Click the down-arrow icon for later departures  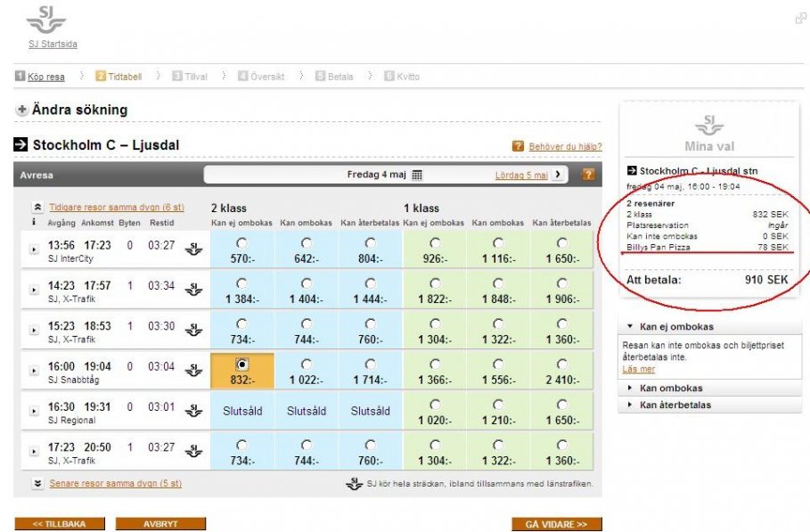click(37, 484)
